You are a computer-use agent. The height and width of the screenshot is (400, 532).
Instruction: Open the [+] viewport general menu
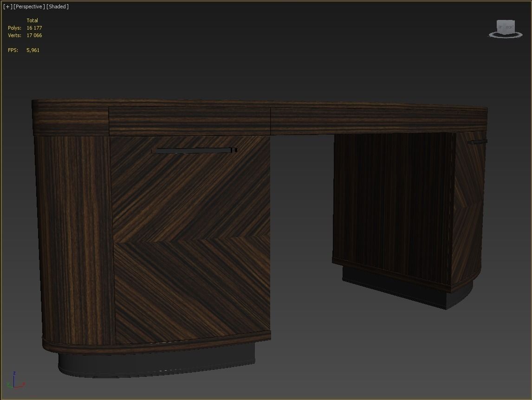click(x=7, y=6)
